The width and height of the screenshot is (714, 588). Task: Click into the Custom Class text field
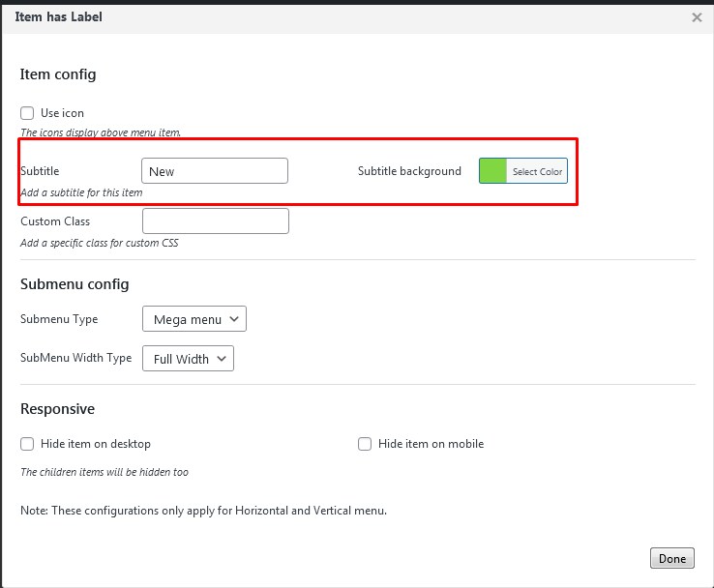click(215, 221)
